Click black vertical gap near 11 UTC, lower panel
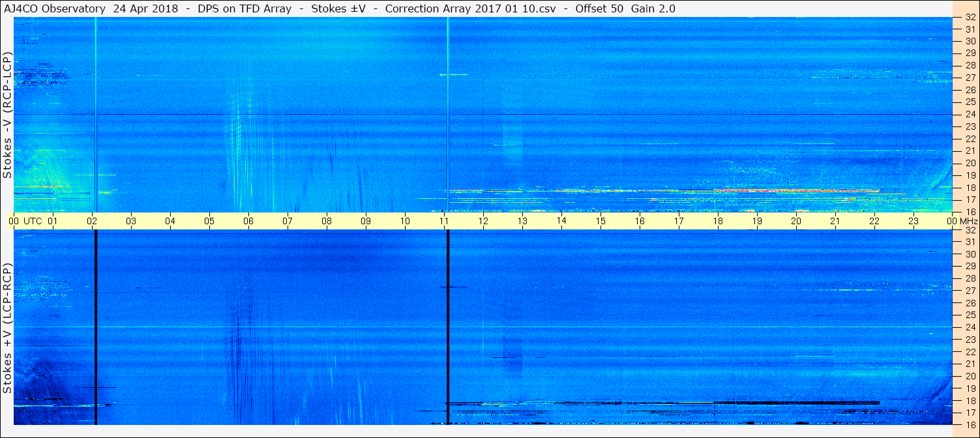 (x=448, y=327)
